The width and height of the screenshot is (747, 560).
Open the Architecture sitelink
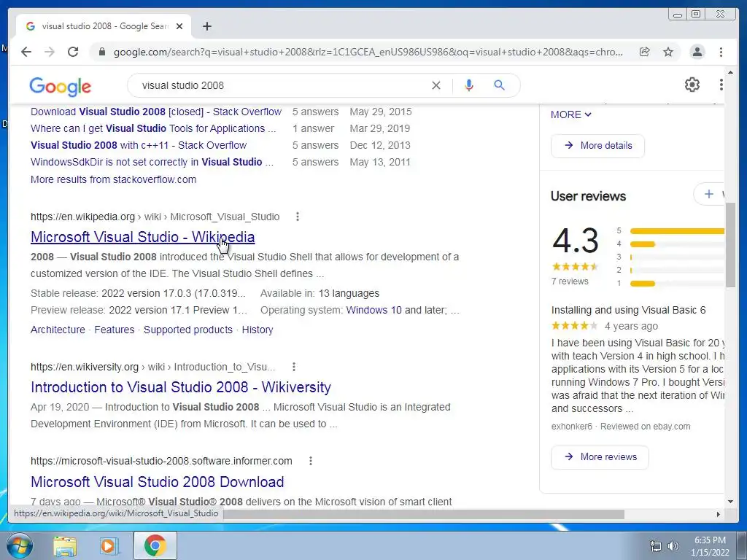[58, 330]
